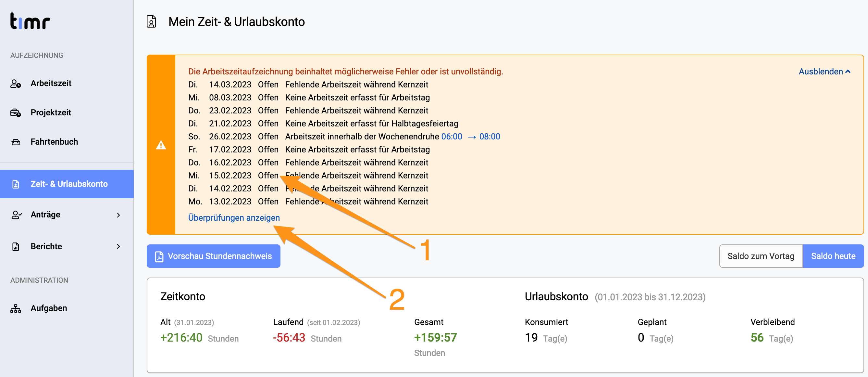Click the 56 Verbleibend days value
Image resolution: width=868 pixels, height=377 pixels.
(757, 337)
